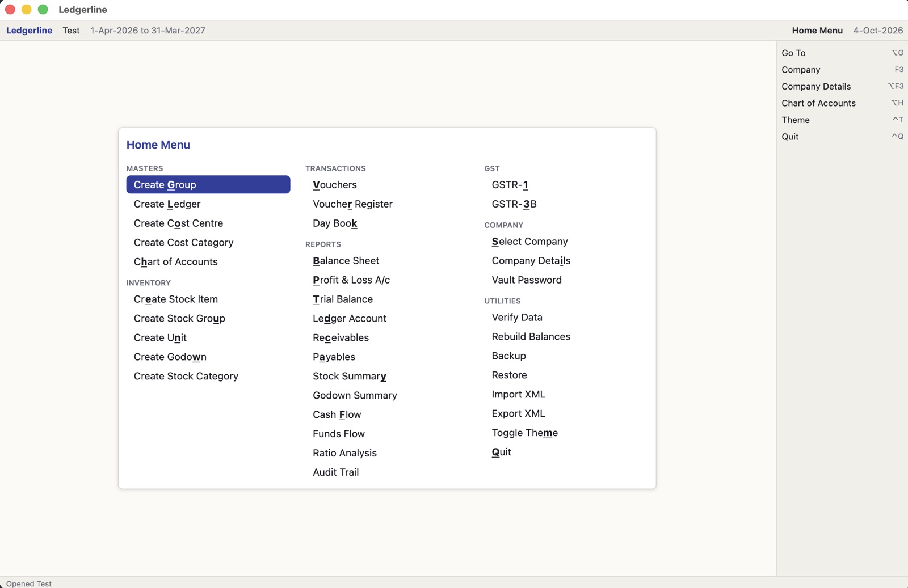The width and height of the screenshot is (908, 588).
Task: Open Company Details in Home Menu list
Action: click(x=566, y=261)
